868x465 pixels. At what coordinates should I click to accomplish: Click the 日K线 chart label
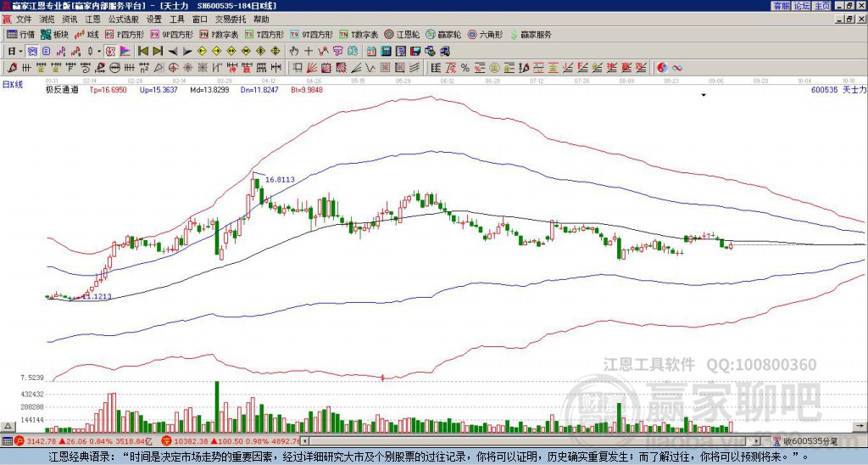coord(12,85)
